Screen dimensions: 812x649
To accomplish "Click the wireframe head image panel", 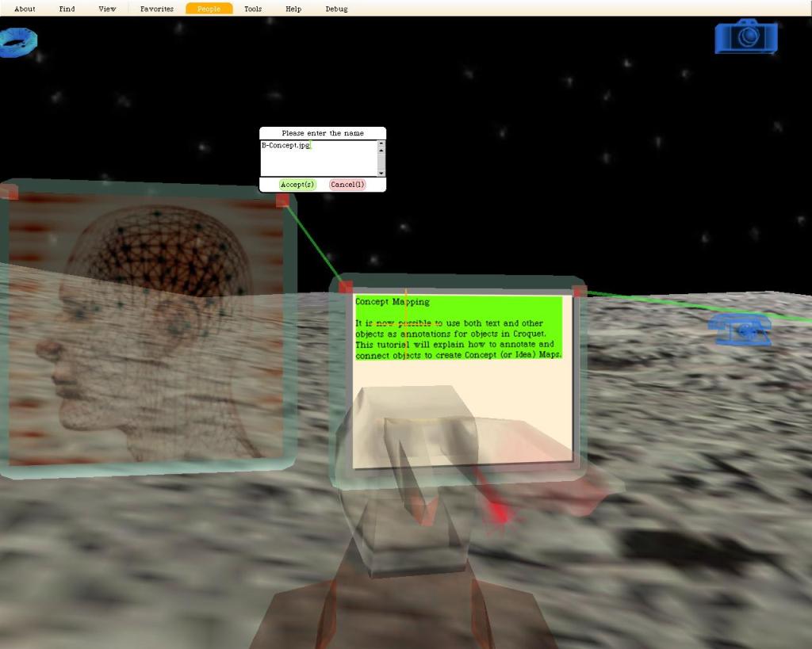I will tap(147, 329).
